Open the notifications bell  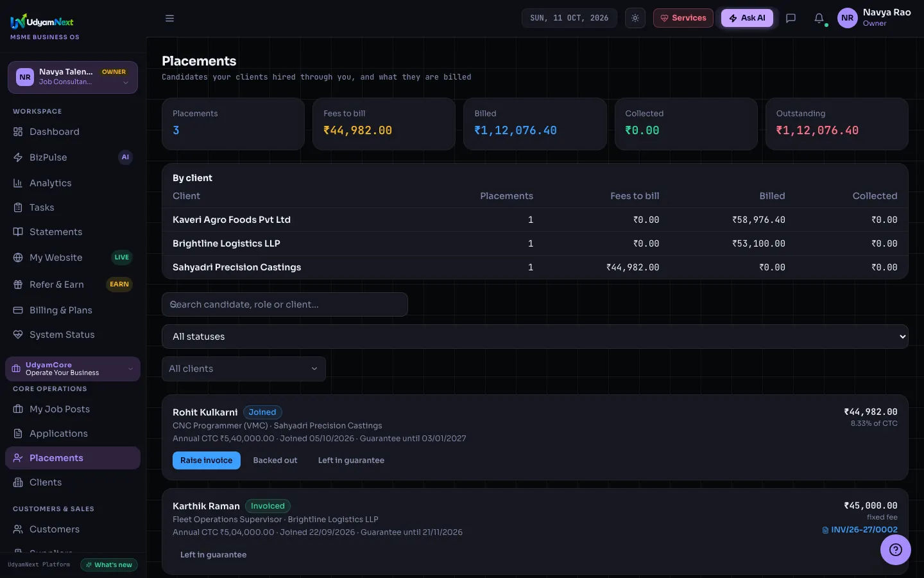tap(819, 18)
